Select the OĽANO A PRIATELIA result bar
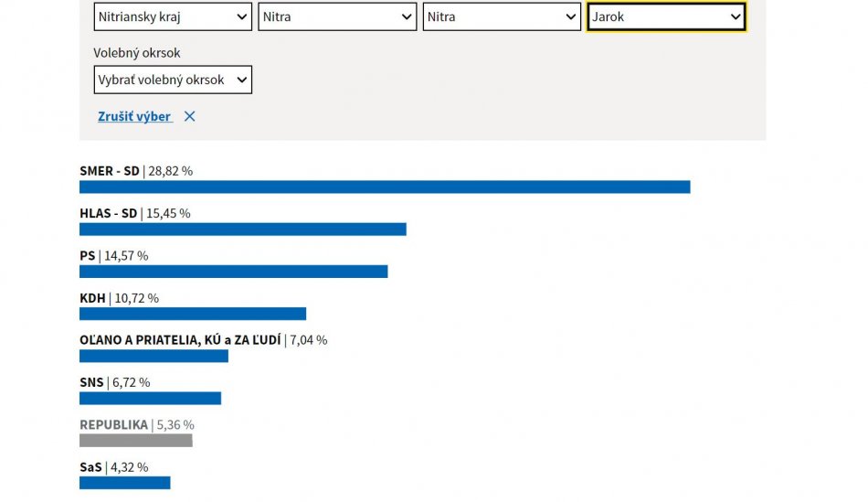The width and height of the screenshot is (868, 502). click(x=153, y=356)
